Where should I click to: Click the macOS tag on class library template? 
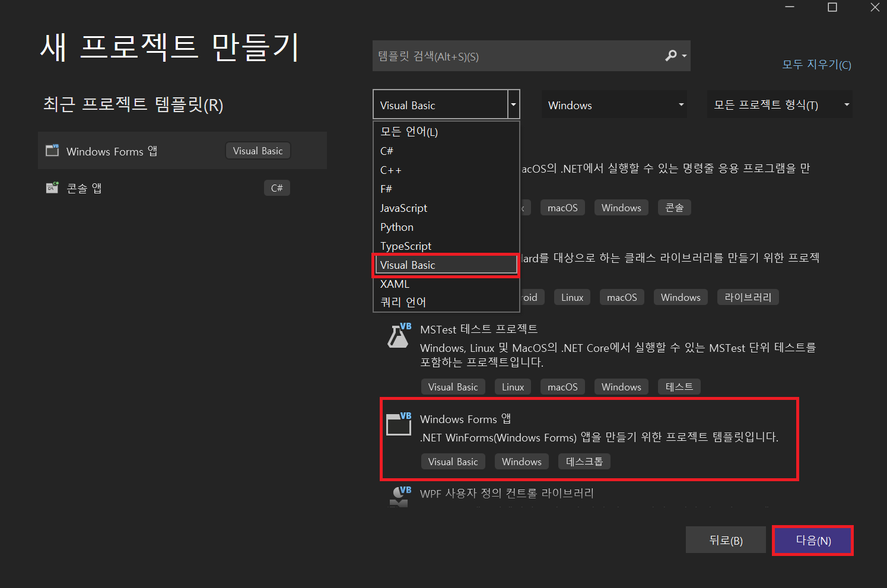tap(622, 297)
